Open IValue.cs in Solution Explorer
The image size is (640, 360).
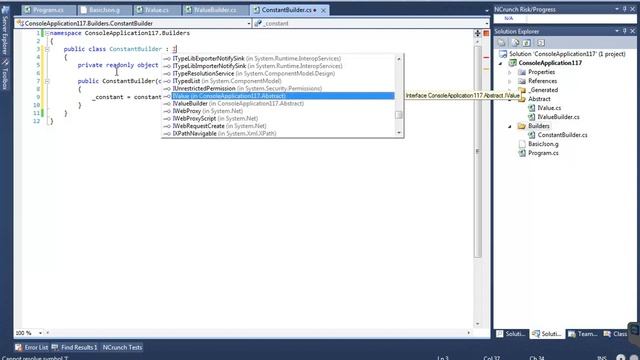[x=549, y=108]
